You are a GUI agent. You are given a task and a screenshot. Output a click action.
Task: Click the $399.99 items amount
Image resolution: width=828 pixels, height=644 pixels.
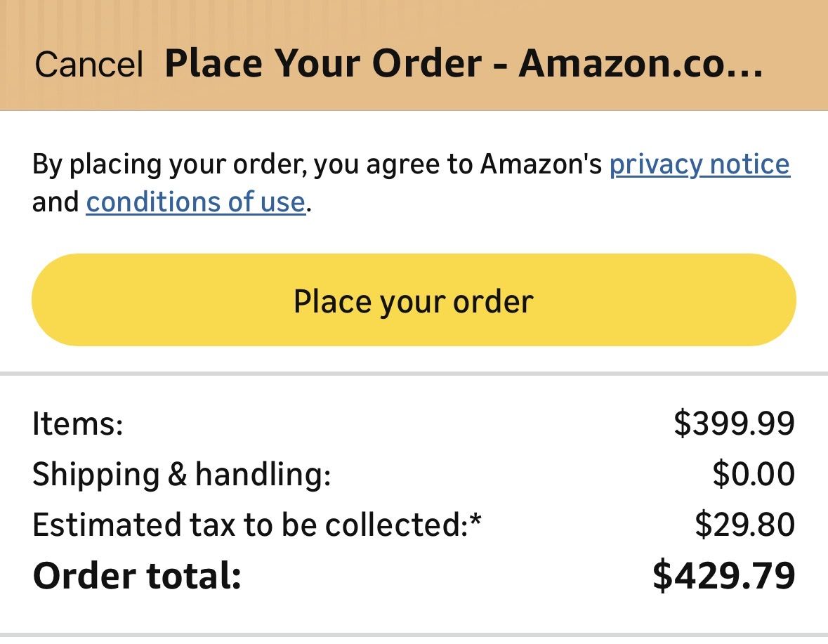[x=734, y=424]
